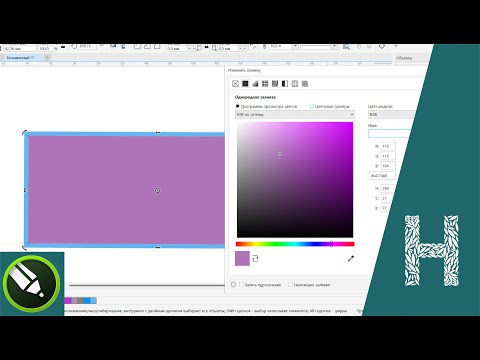The image size is (480, 360).
Task: Click the rectangle's top-left corner handle
Action: point(24,133)
